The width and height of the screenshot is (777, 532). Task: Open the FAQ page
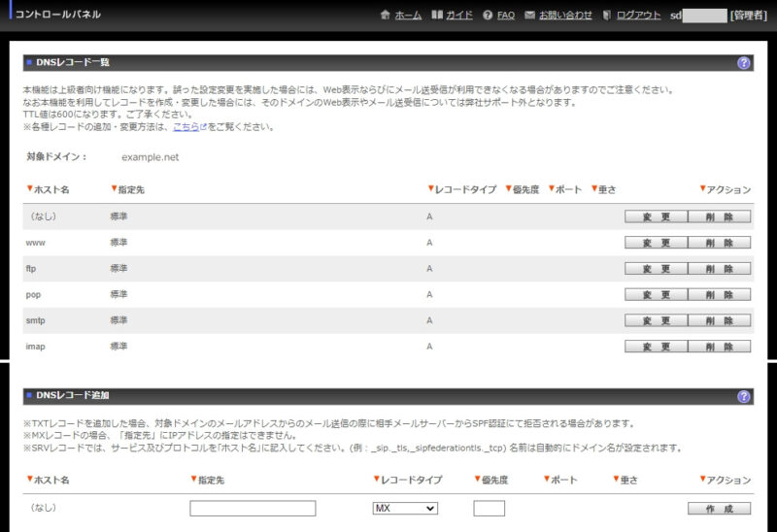tap(505, 16)
